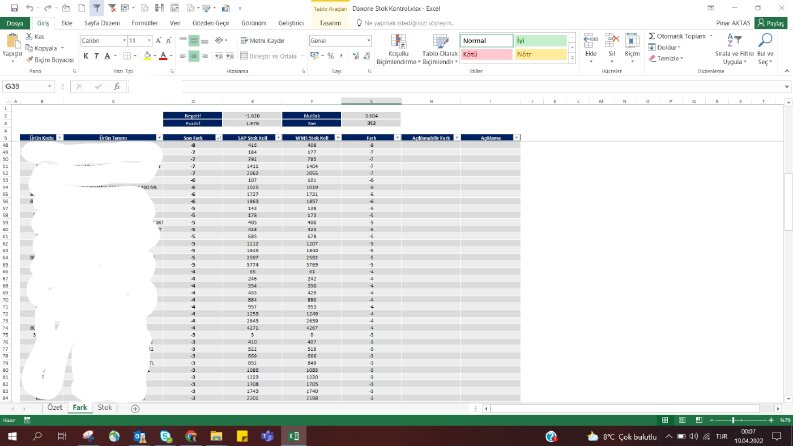This screenshot has height=446, width=793.
Task: Click the Redo arrow icon
Action: pyautogui.click(x=47, y=8)
